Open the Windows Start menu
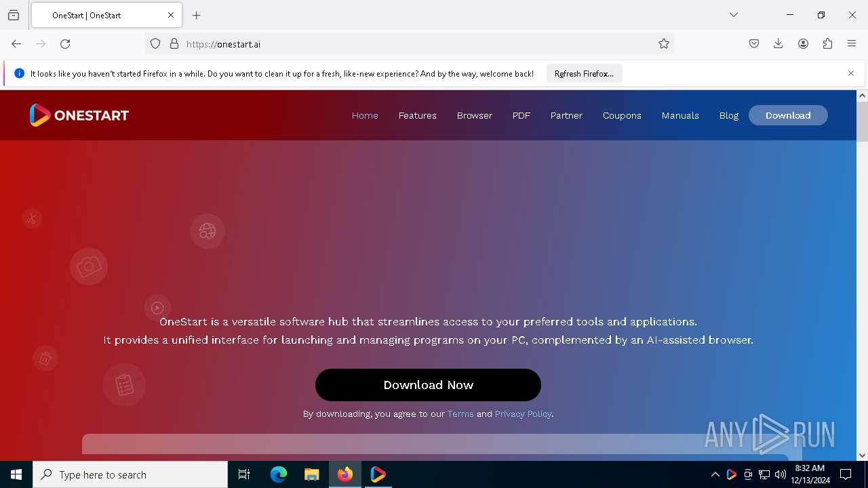This screenshot has height=488, width=868. (16, 474)
